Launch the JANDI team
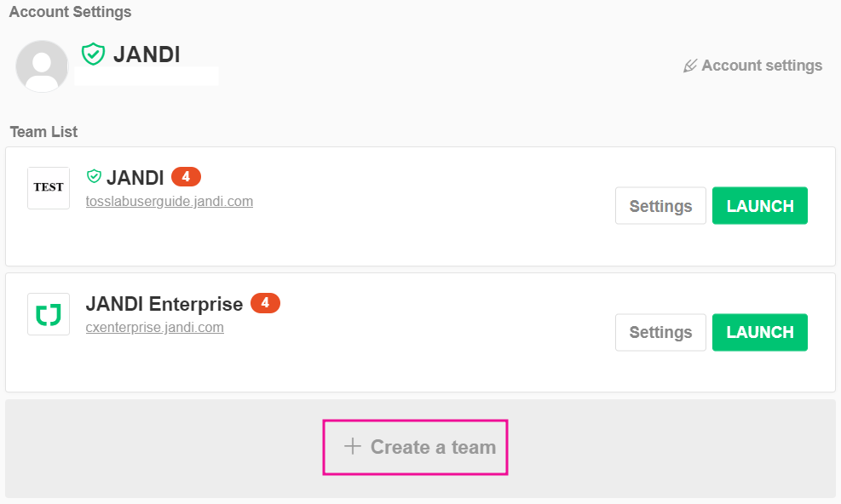Screen dimensions: 841x504 tap(760, 206)
